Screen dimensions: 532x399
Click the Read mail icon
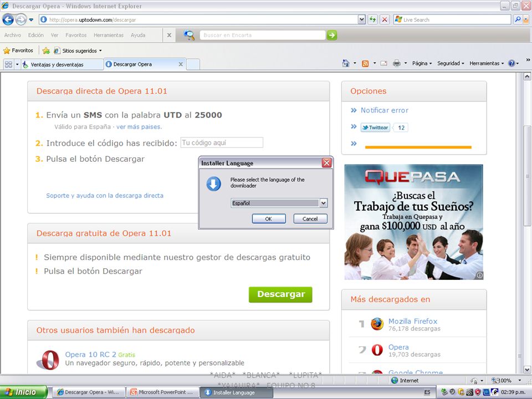pyautogui.click(x=383, y=63)
